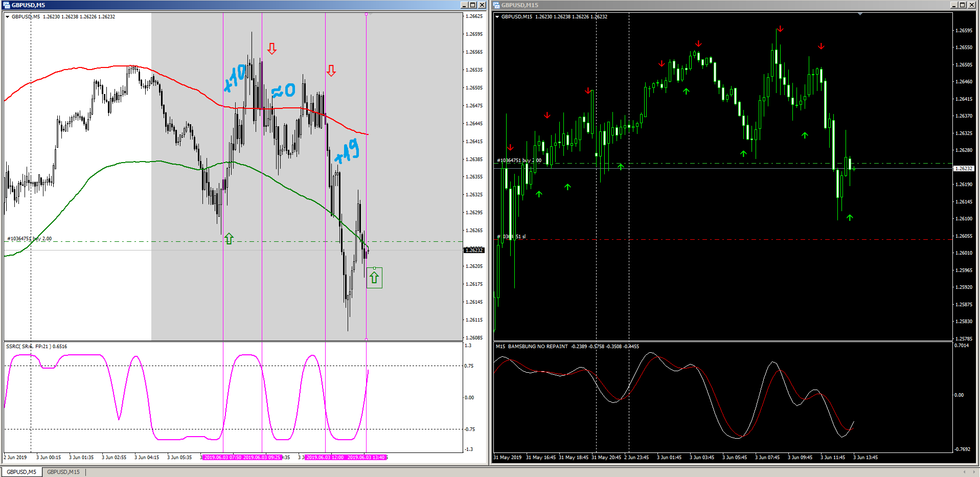The image size is (980, 477).
Task: Click the '#10364751 buy 2.00' order label in M15
Action: point(519,161)
